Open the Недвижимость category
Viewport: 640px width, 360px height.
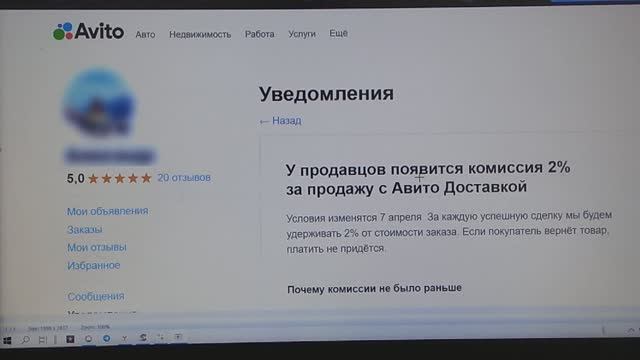(200, 35)
